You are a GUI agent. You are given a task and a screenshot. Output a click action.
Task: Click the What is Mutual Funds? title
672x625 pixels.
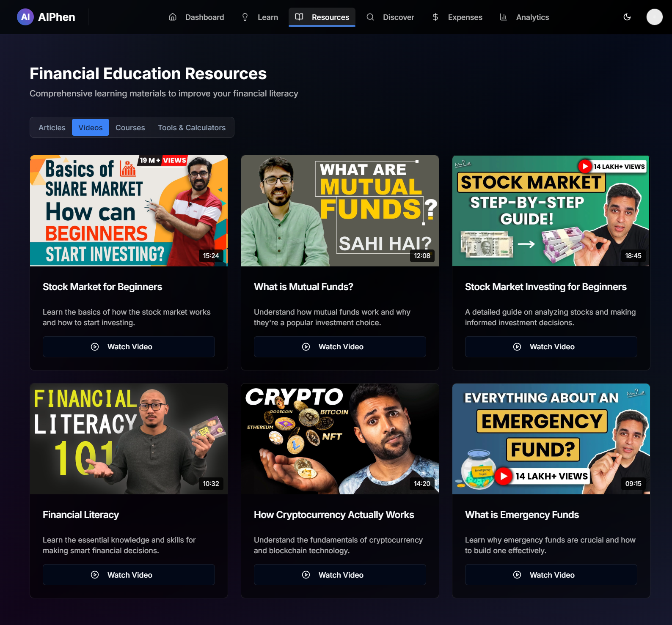tap(303, 287)
